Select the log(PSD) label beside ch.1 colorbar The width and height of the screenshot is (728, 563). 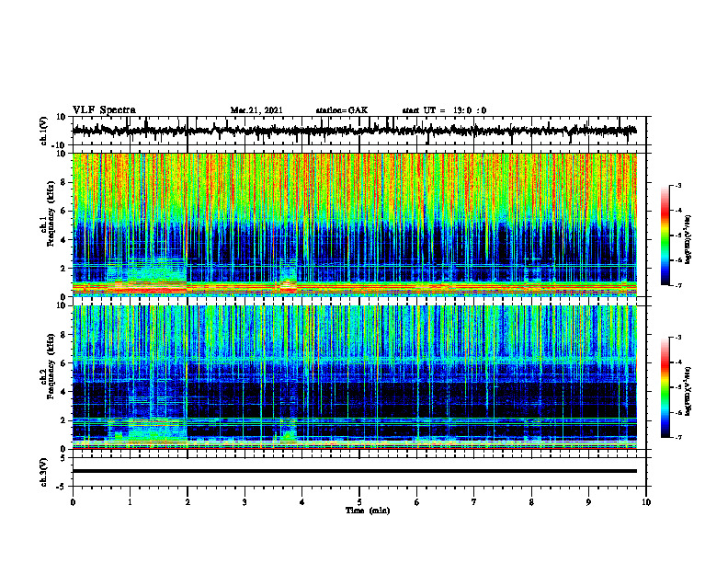[688, 240]
